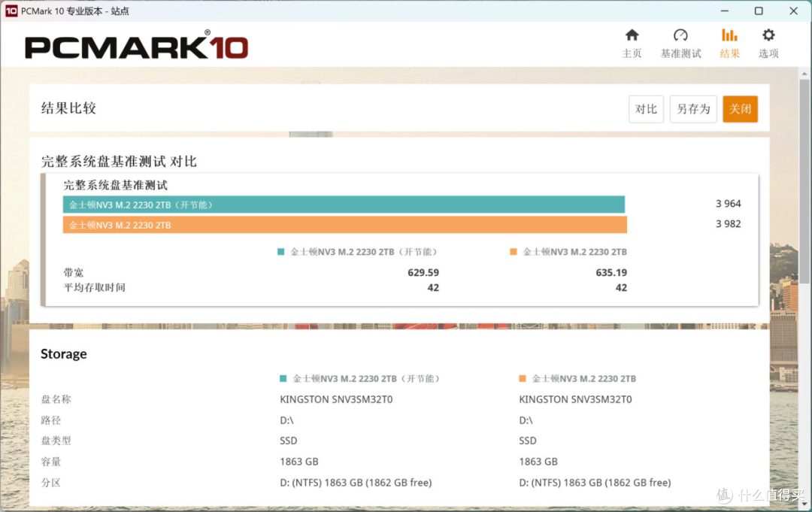Click the 带宽 row label

coord(74,272)
